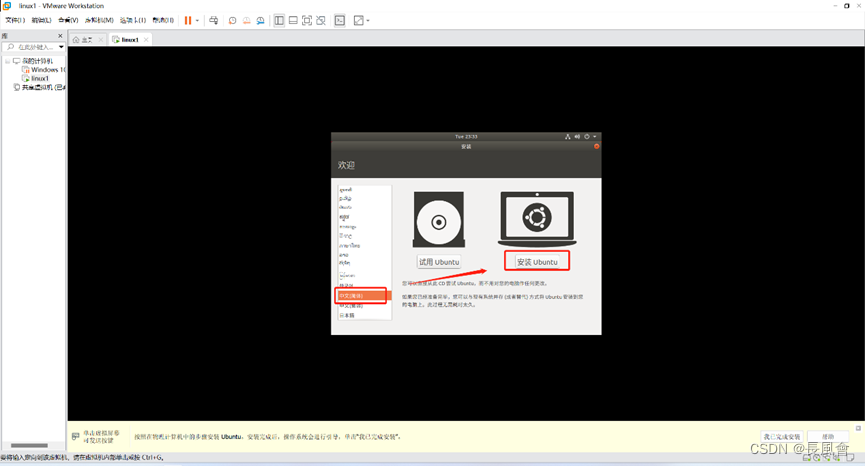Viewport: 865px width, 466px height.
Task: Revert to the previous snapshot icon
Action: point(247,20)
